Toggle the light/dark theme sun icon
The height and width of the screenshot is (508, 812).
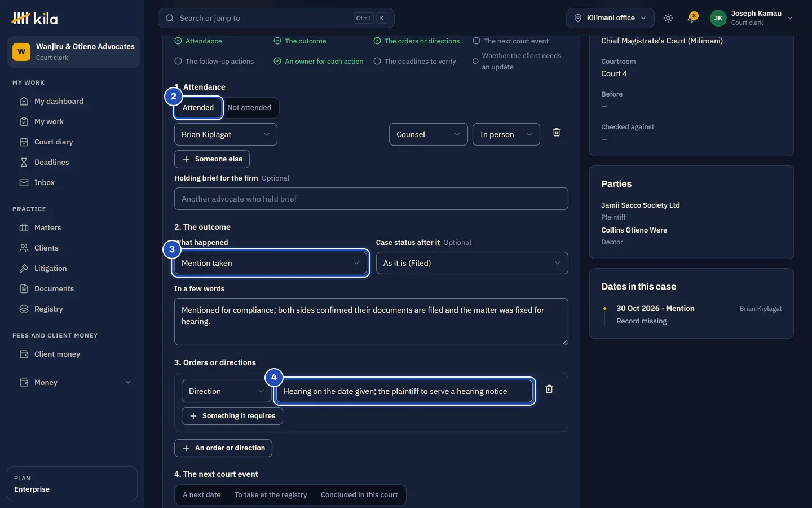pyautogui.click(x=668, y=18)
